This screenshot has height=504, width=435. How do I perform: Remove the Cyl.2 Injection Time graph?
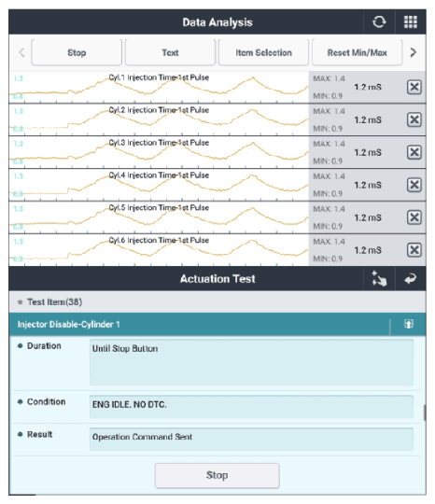(414, 119)
